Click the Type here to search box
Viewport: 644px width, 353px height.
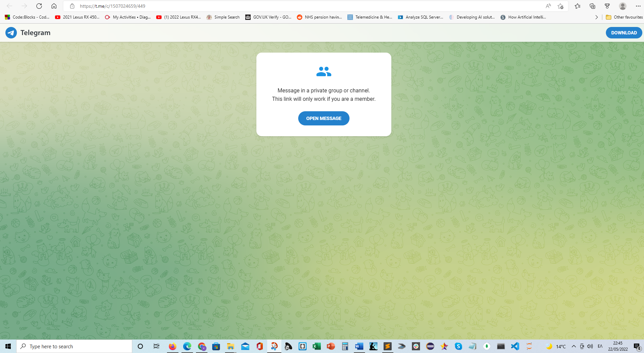pyautogui.click(x=74, y=346)
